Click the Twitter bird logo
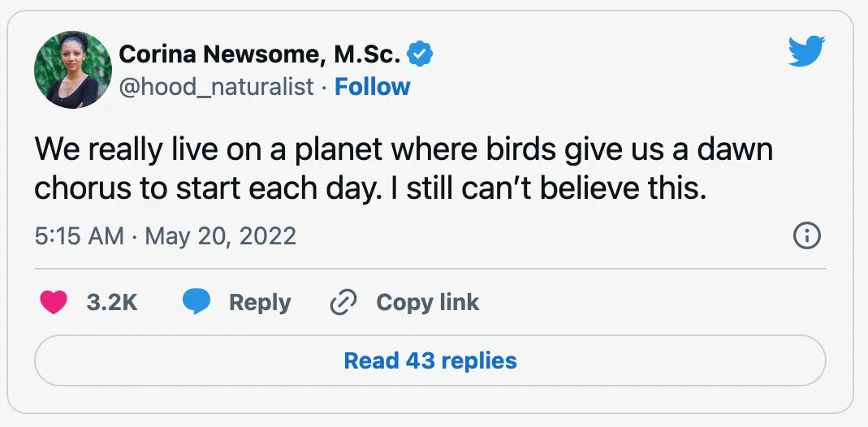868x427 pixels. (805, 53)
